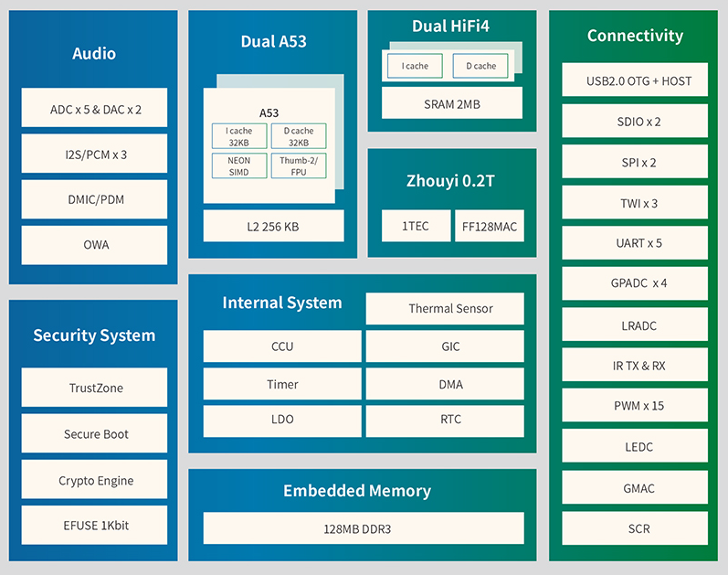Click the GPADC x 4 box
Viewport: 728px width, 575px height.
pos(635,283)
